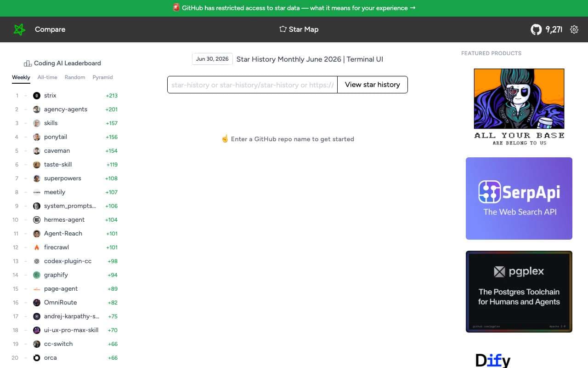
Task: Click the Star Map icon in header
Action: pyautogui.click(x=283, y=29)
